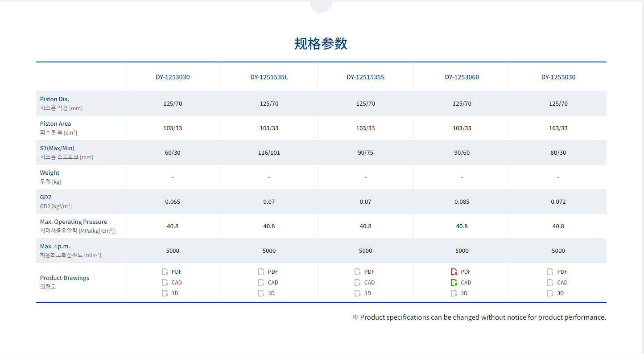
Task: Download 3D model for DY-1253060
Action: click(459, 293)
